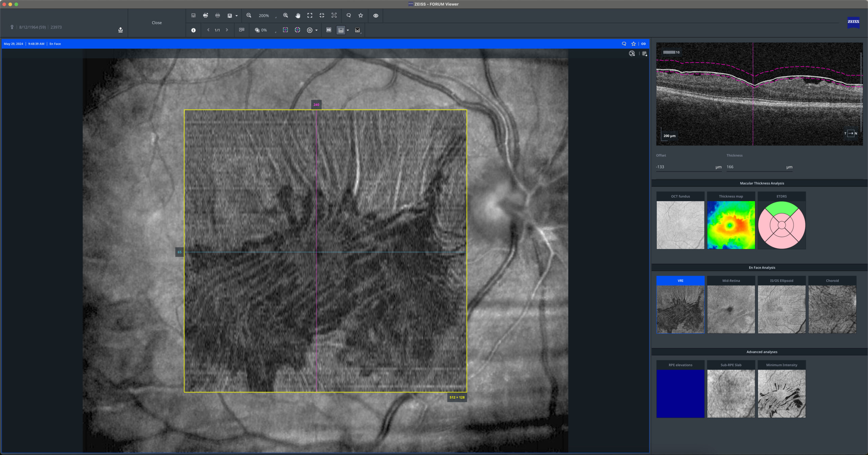Click the add grid overlay icon
Viewport: 868px width, 455px height.
(x=645, y=54)
